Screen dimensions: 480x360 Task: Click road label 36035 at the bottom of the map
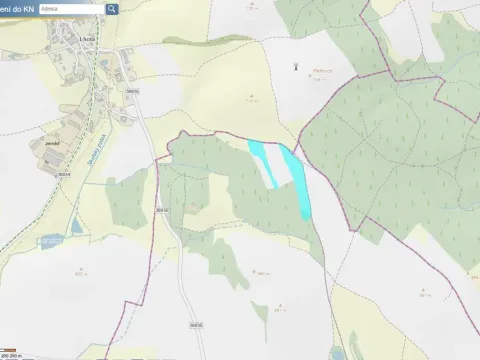[x=196, y=325]
